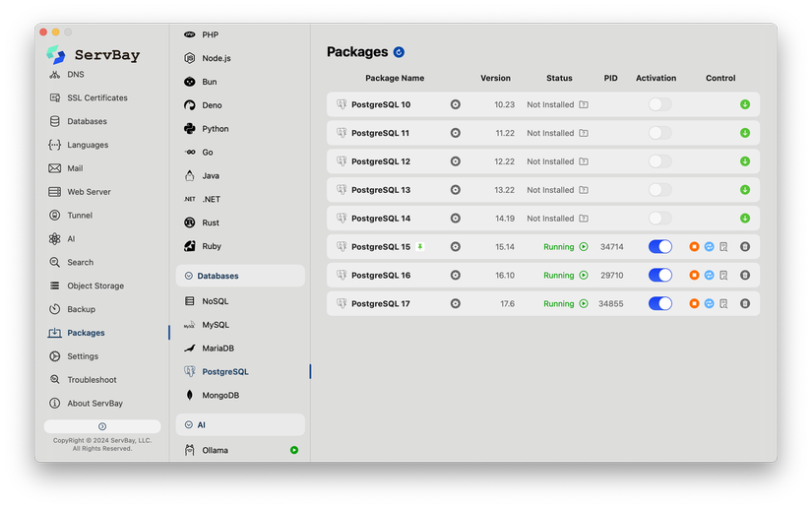Enable activation toggle for PostgreSQL 14
Viewport: 812px width, 508px height.
pyautogui.click(x=660, y=219)
